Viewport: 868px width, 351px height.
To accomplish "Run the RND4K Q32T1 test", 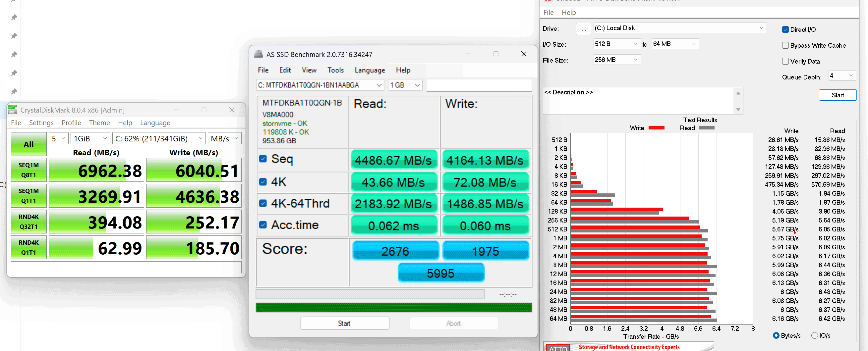I will [x=29, y=222].
